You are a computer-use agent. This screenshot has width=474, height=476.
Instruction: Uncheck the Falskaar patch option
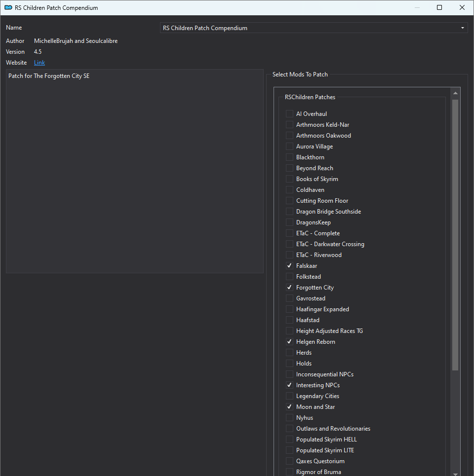pos(289,266)
